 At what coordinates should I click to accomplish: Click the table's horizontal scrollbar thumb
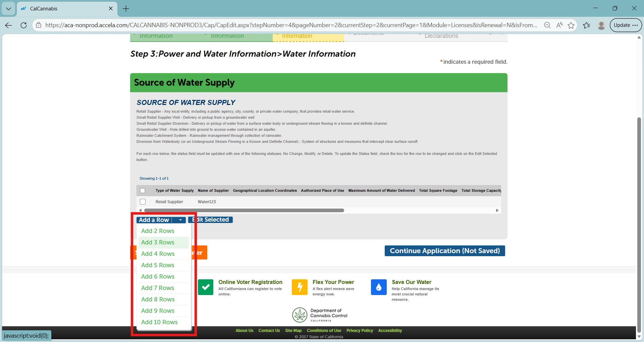(244, 210)
